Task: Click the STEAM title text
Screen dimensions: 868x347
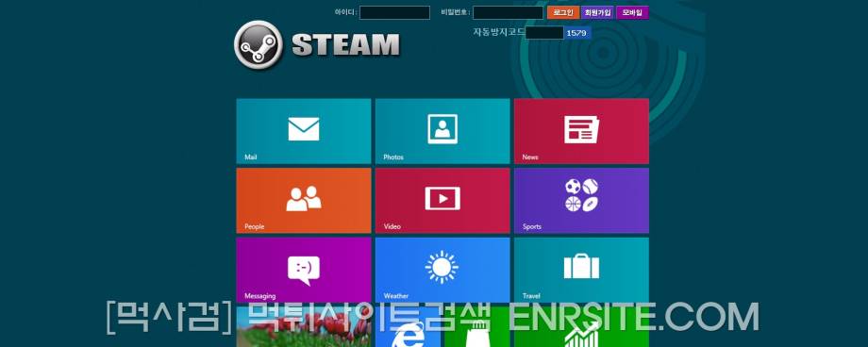Action: 345,45
